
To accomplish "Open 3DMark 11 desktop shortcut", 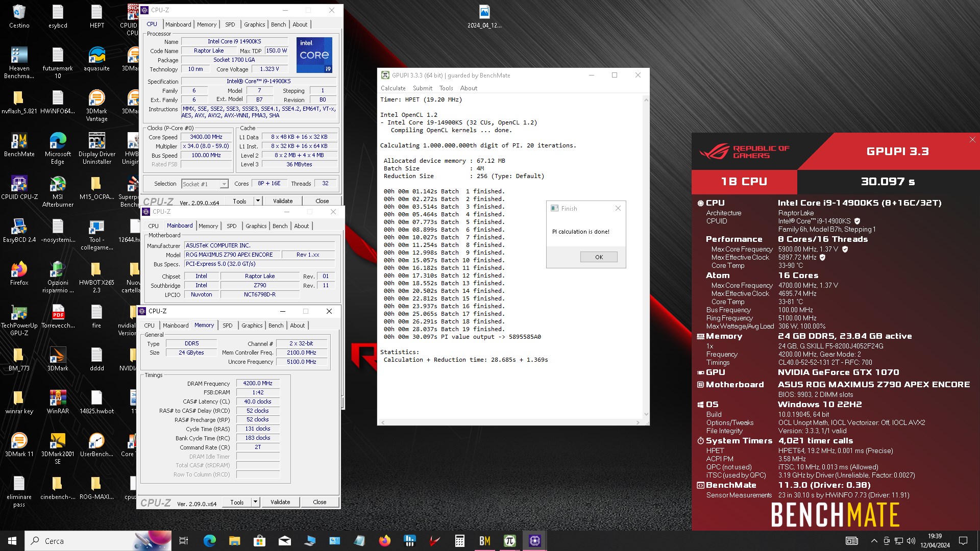I will (19, 445).
